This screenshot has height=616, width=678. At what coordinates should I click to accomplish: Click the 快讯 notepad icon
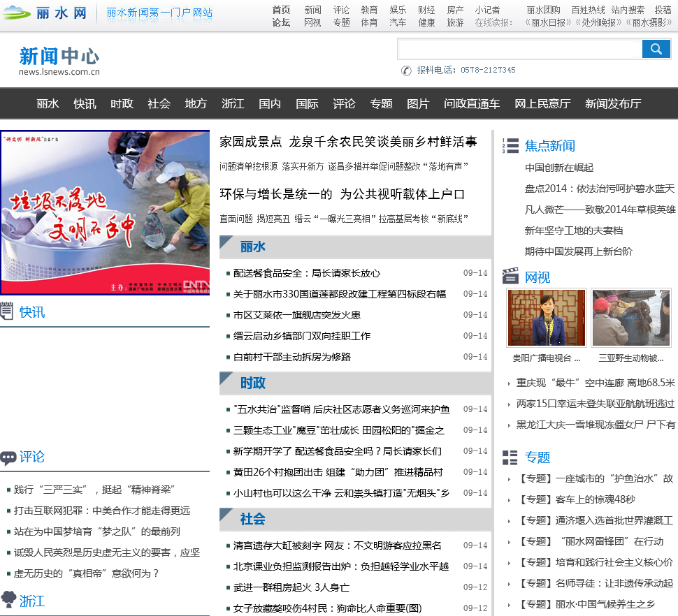[x=6, y=311]
